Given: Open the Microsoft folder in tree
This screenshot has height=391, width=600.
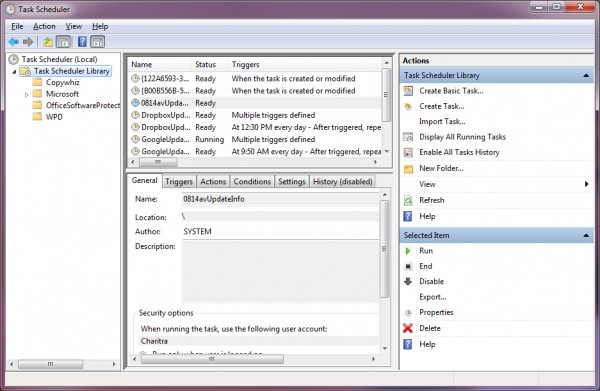Looking at the screenshot, I should pyautogui.click(x=62, y=94).
